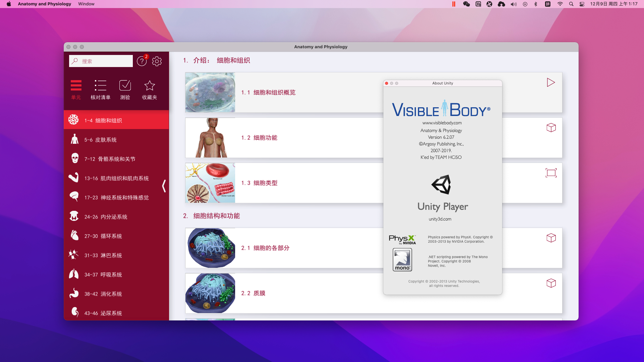Collapse the sidebar with the chevron arrow
The height and width of the screenshot is (362, 644).
(x=164, y=186)
